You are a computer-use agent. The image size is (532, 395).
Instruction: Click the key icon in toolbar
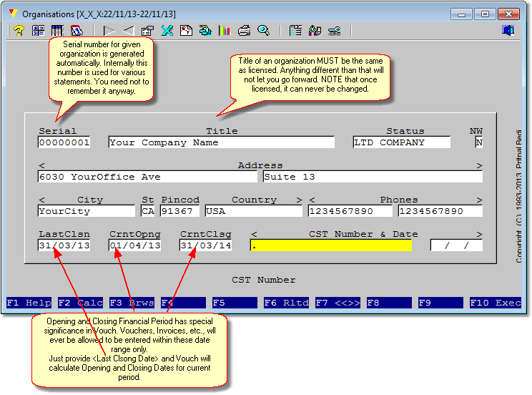tap(335, 31)
